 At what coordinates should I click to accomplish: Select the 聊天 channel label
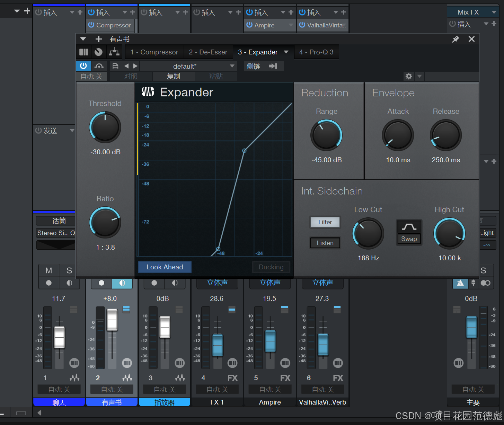59,402
